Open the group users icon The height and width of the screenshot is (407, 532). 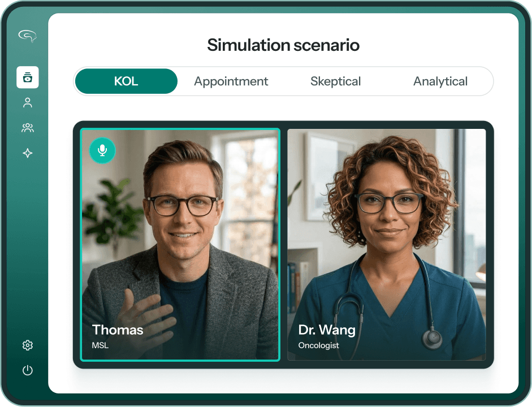pyautogui.click(x=28, y=128)
